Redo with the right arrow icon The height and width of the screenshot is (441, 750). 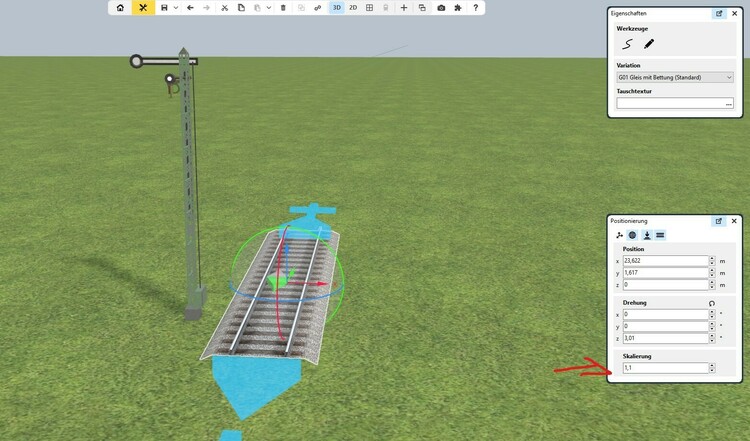(x=207, y=8)
